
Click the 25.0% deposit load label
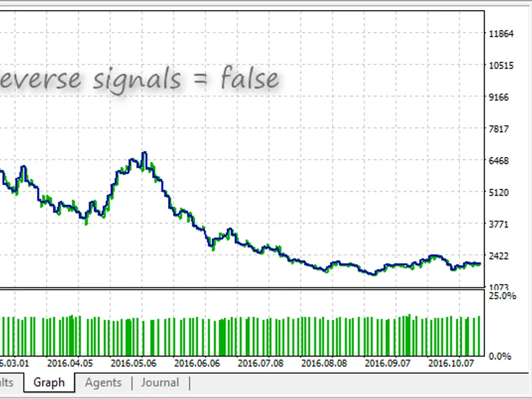point(503,296)
